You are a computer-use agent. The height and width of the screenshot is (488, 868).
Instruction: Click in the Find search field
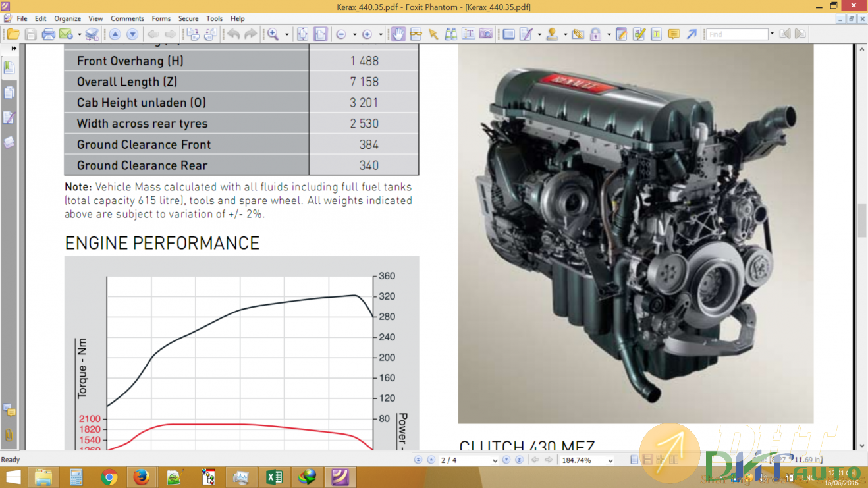click(x=736, y=34)
